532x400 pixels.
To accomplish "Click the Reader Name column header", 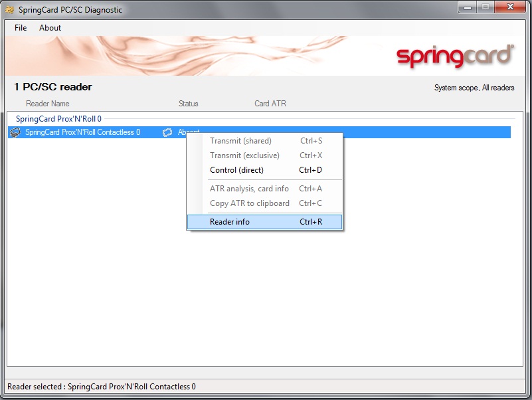I will click(x=48, y=104).
